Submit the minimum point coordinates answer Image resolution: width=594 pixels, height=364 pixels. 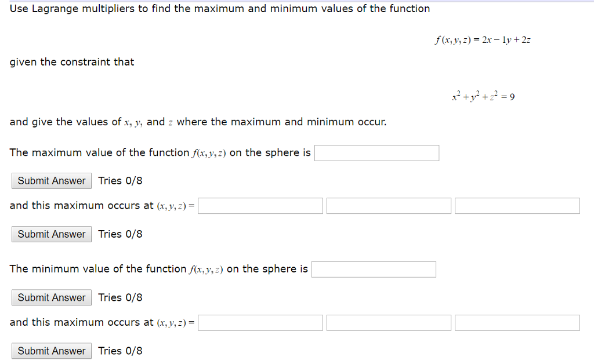pos(51,351)
